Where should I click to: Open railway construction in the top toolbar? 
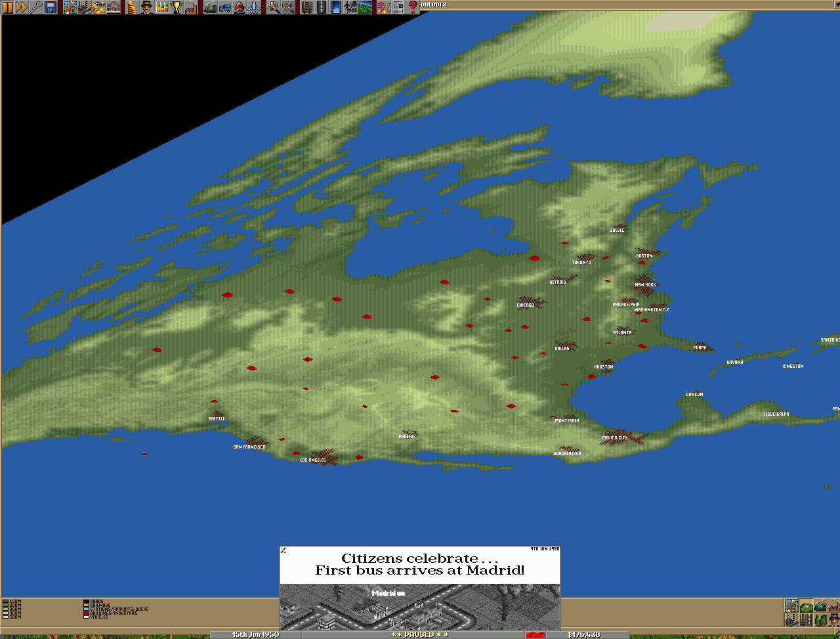[307, 7]
